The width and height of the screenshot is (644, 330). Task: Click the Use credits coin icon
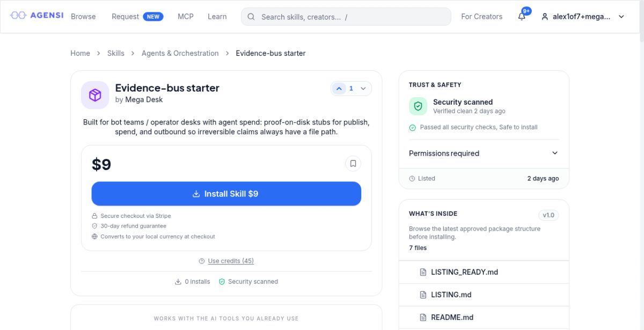[202, 261]
